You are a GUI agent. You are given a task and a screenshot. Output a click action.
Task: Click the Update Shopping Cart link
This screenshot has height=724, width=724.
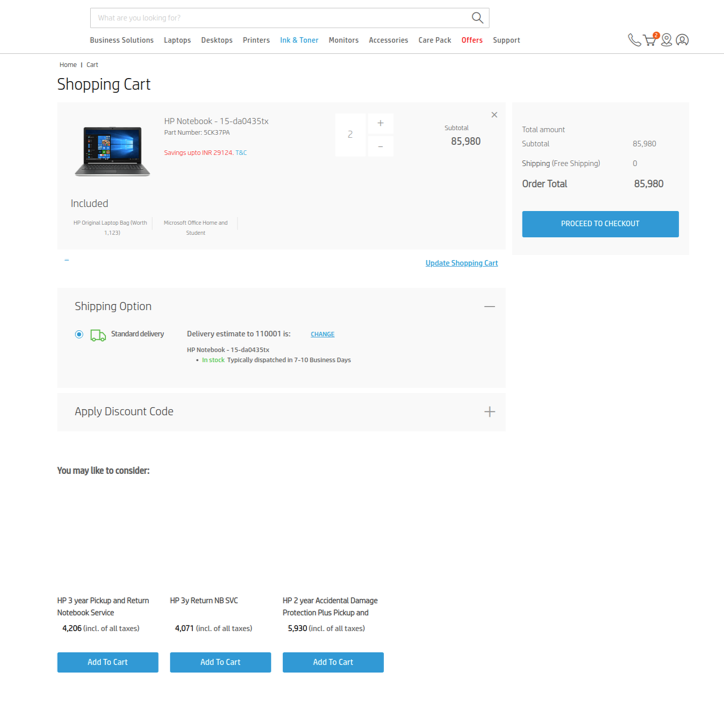pyautogui.click(x=461, y=263)
